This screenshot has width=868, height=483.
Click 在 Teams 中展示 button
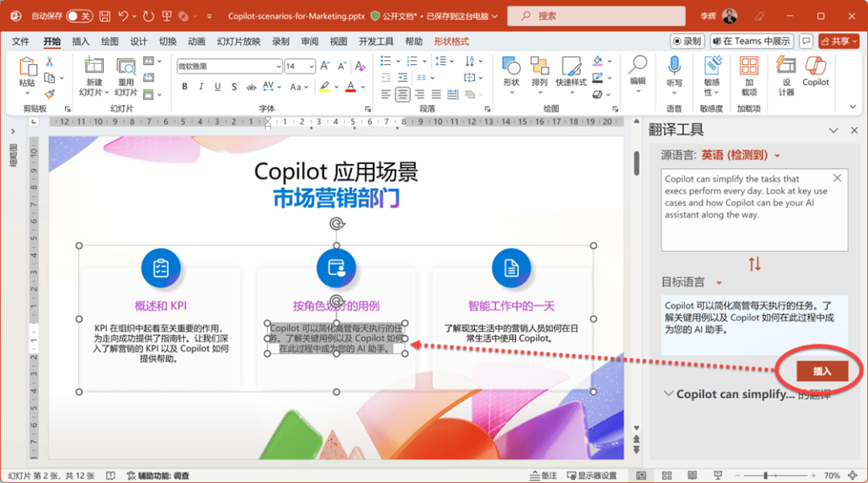click(751, 41)
